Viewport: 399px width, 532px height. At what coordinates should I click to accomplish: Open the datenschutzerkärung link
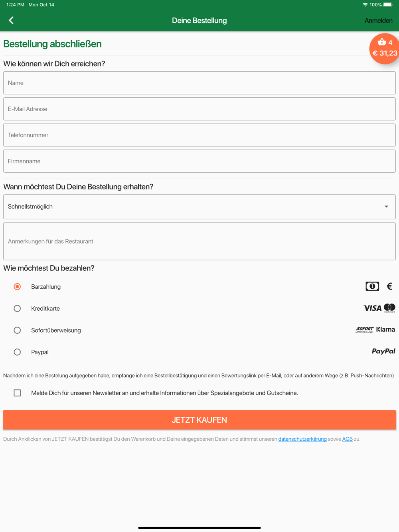302,439
